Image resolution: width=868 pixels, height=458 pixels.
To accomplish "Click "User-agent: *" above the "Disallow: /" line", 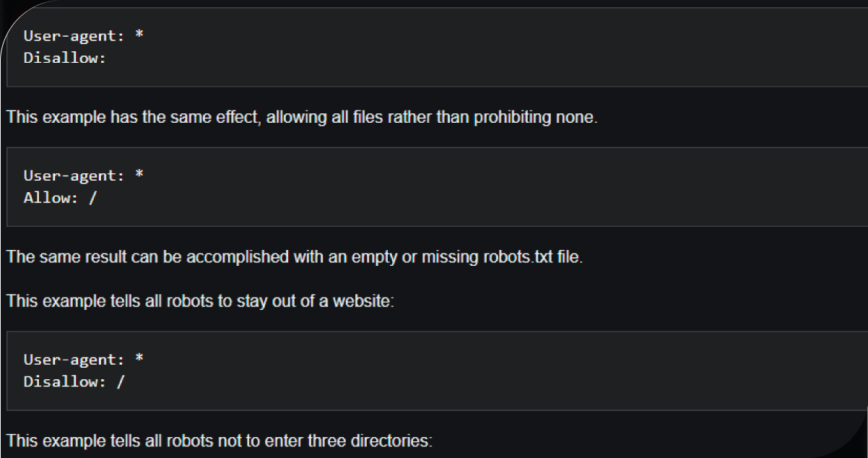I will coord(83,360).
